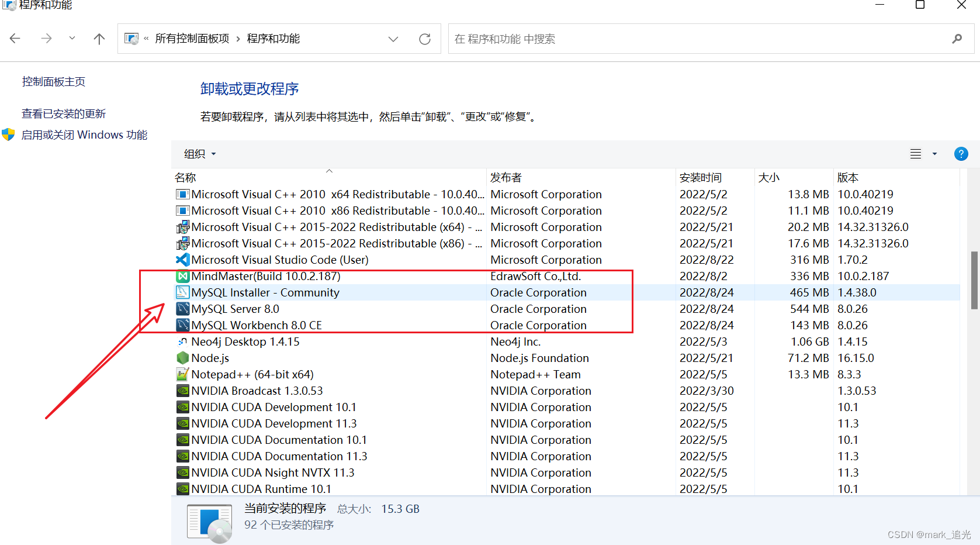Open 控制面板主页 link

pyautogui.click(x=54, y=82)
